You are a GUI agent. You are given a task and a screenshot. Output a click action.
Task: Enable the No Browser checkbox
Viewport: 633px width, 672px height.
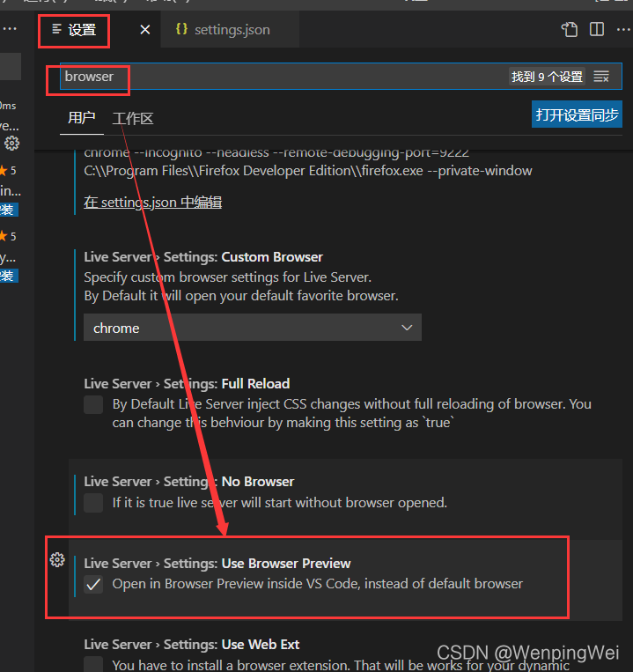[x=93, y=503]
